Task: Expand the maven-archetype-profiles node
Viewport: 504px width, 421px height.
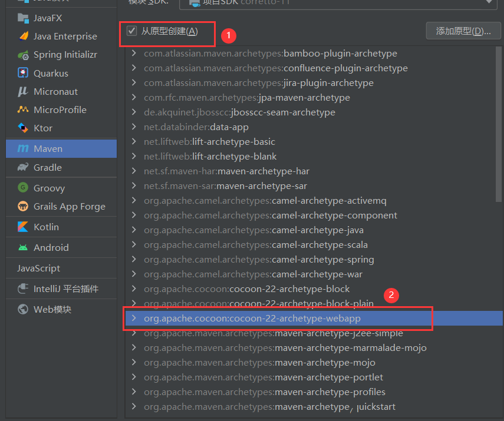Action: 134,392
